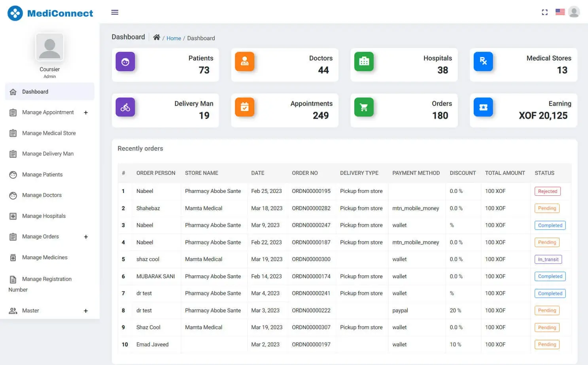Click the US flag language icon

coord(560,12)
